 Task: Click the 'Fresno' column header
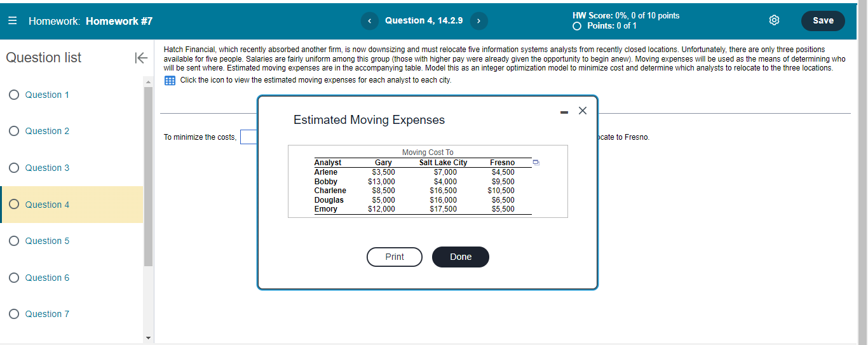tap(503, 163)
